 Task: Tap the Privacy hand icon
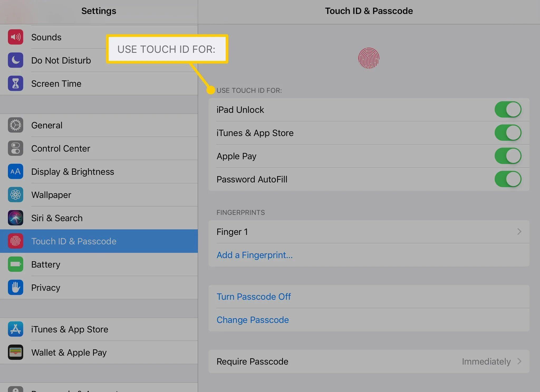click(16, 288)
